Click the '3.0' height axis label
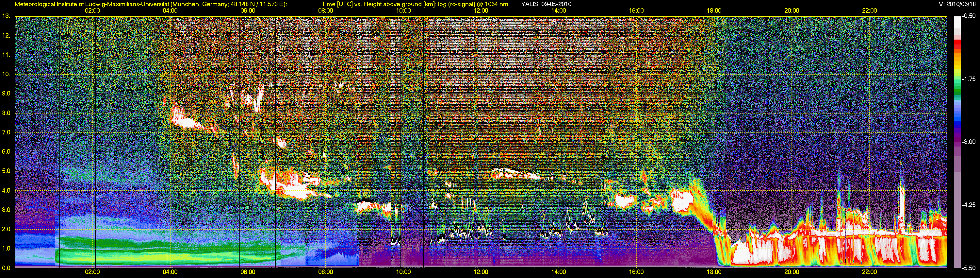The height and width of the screenshot is (278, 980). 6,209
